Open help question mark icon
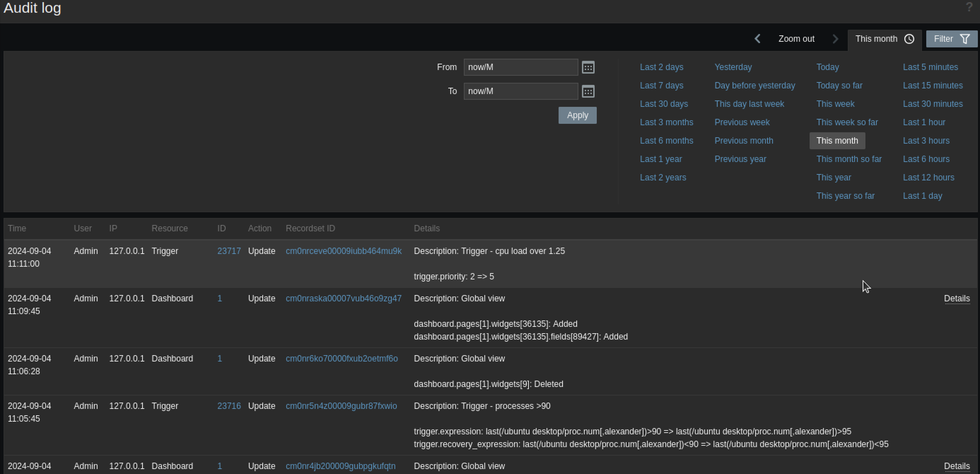980x474 pixels. 969,7
